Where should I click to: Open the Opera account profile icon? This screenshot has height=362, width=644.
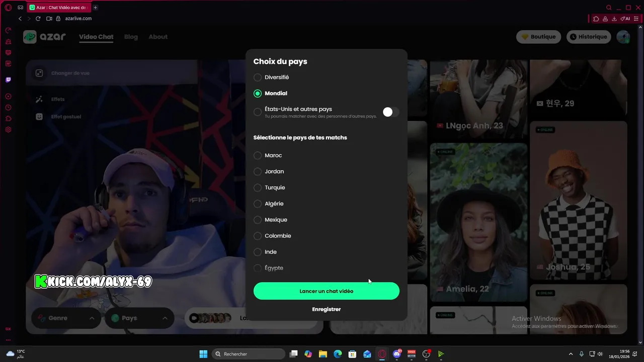[x=605, y=19]
